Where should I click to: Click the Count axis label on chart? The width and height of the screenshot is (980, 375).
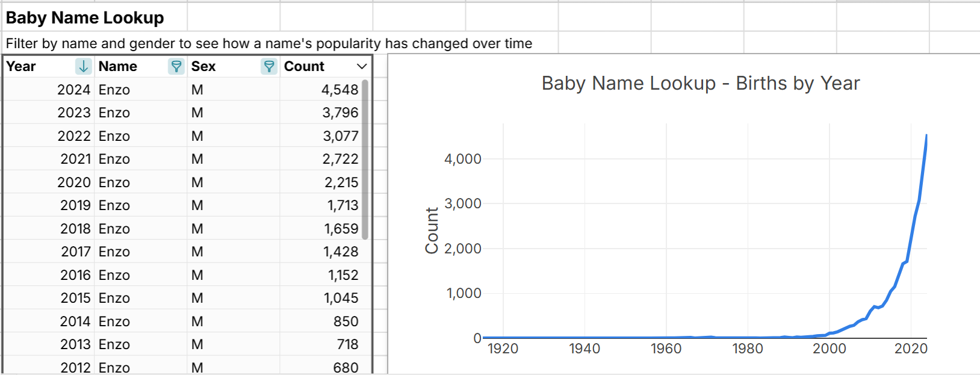pyautogui.click(x=432, y=231)
